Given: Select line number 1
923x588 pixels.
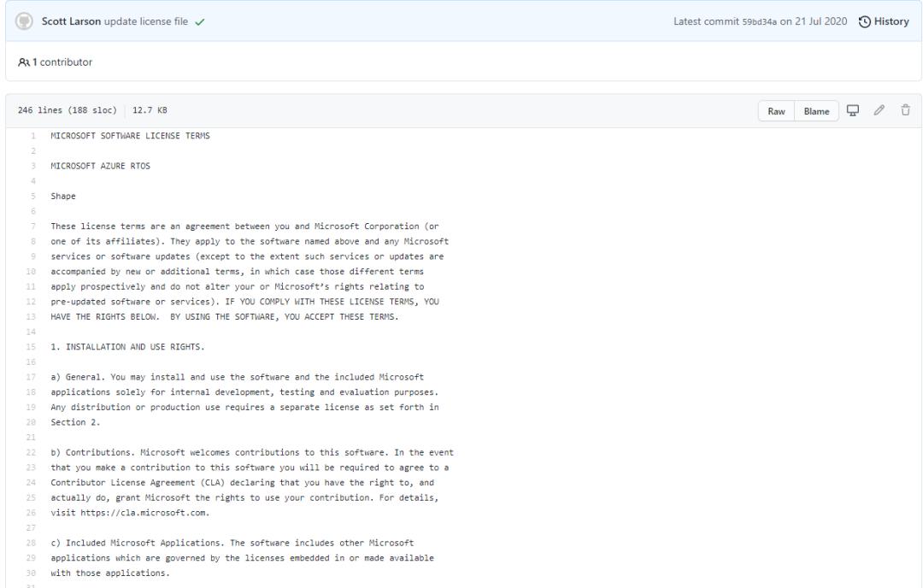Looking at the screenshot, I should [33, 136].
